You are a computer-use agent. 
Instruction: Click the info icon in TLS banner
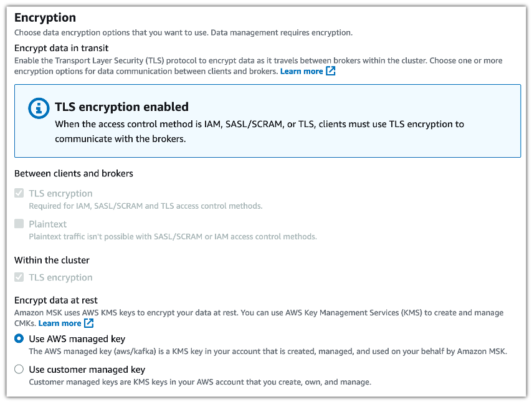point(39,108)
